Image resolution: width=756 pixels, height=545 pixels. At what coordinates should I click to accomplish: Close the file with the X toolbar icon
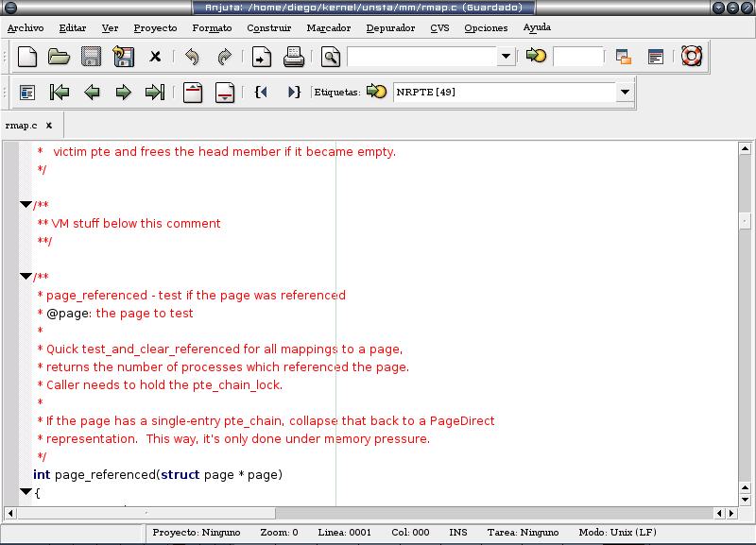pyautogui.click(x=155, y=57)
